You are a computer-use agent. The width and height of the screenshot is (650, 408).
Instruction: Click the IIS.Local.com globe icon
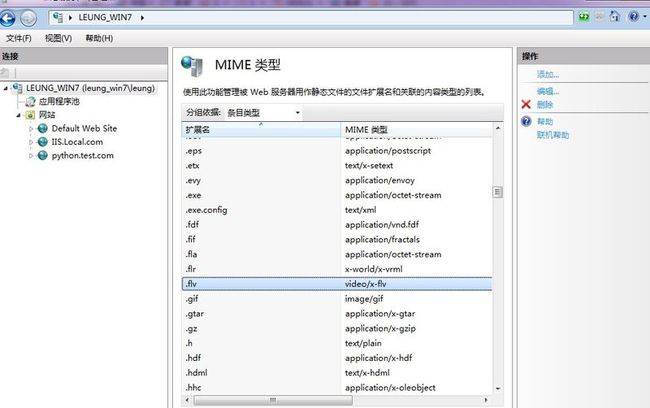[43, 142]
